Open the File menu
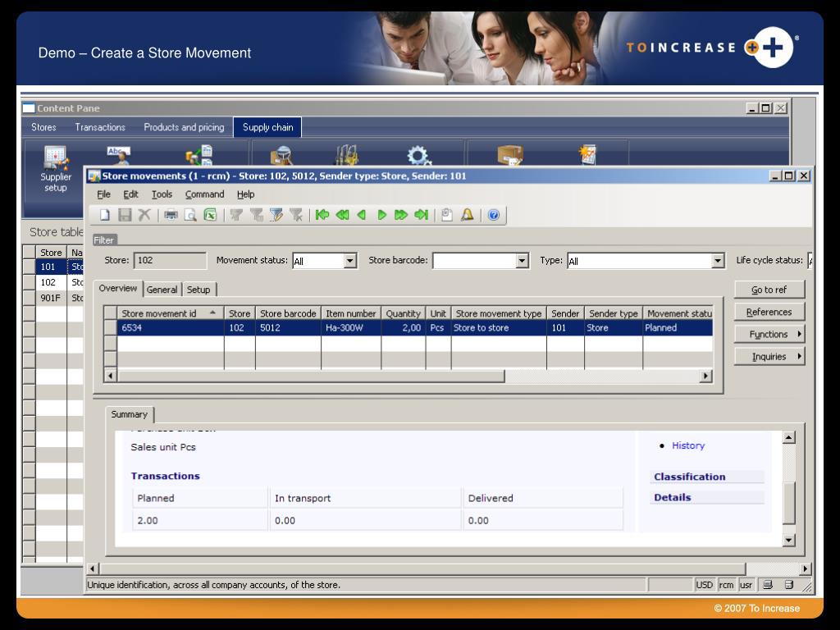 point(103,194)
